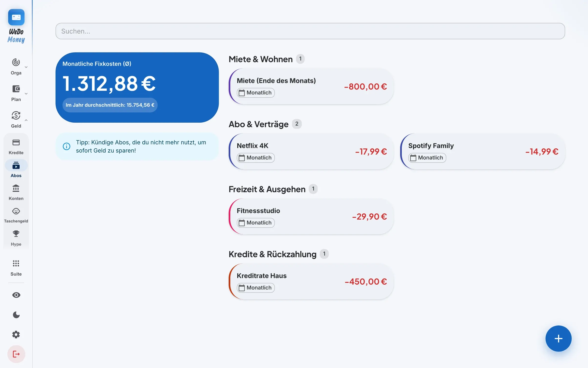
Task: Open settings via the gear icon
Action: click(x=16, y=334)
